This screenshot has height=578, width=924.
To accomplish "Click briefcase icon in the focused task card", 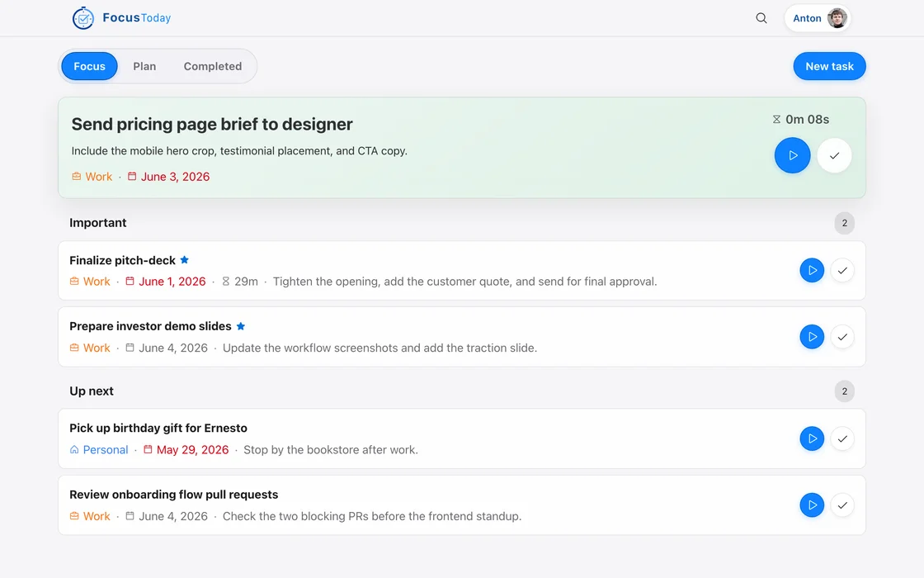I will tap(77, 177).
